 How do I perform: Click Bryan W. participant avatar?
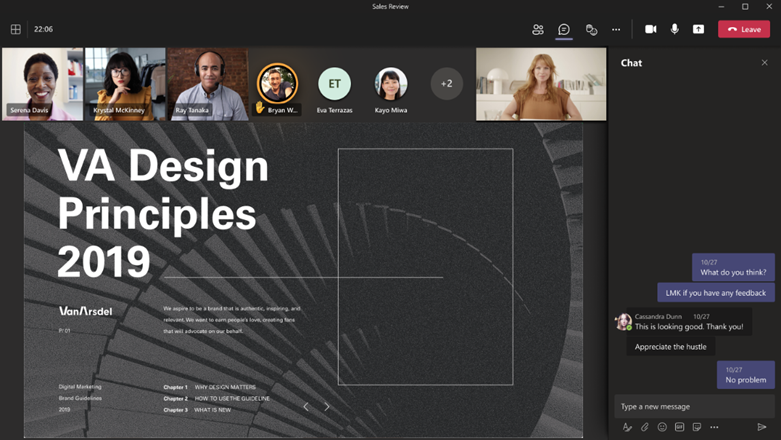(x=277, y=83)
